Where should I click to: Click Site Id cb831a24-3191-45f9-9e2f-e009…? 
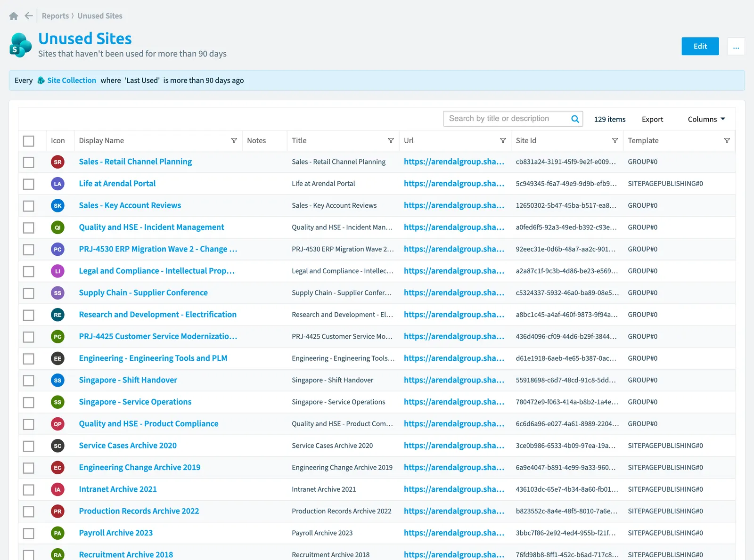[x=565, y=162]
